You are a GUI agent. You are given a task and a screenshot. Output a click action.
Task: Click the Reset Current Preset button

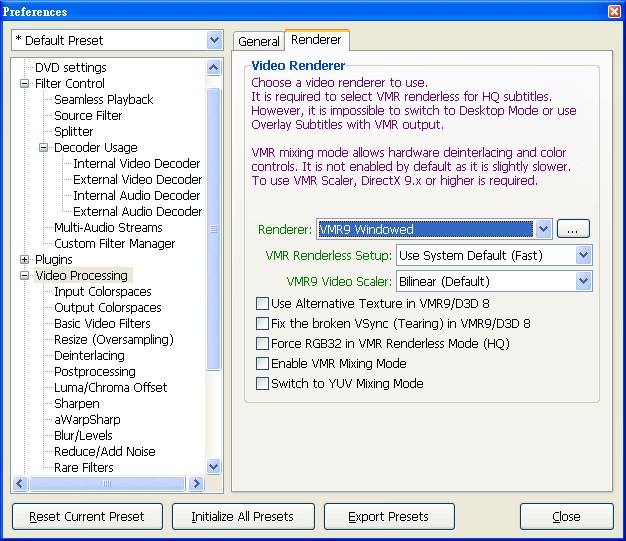[86, 517]
